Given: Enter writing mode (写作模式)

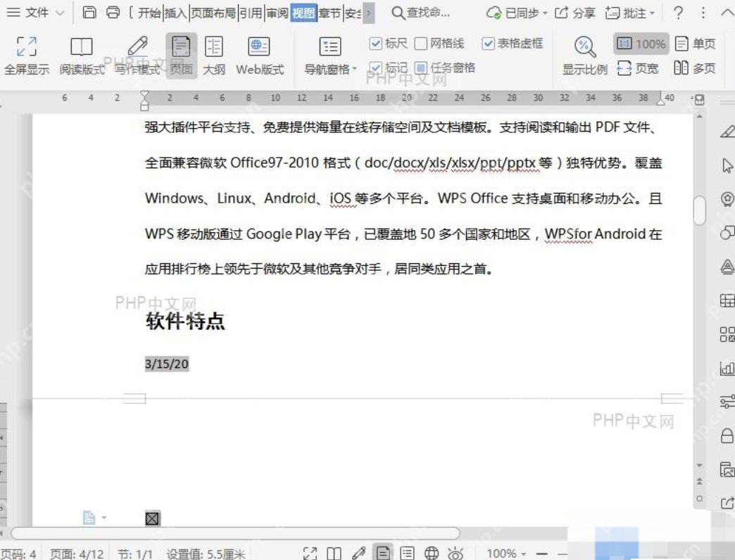Looking at the screenshot, I should point(137,56).
